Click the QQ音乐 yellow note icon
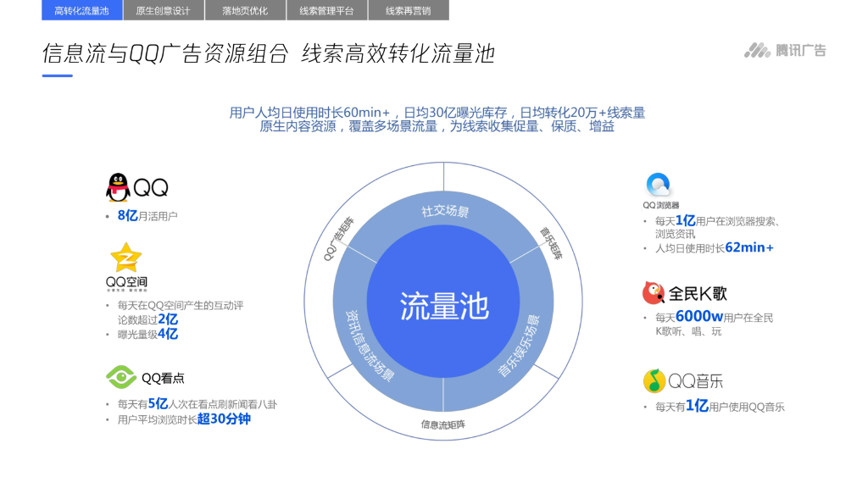 tap(654, 380)
